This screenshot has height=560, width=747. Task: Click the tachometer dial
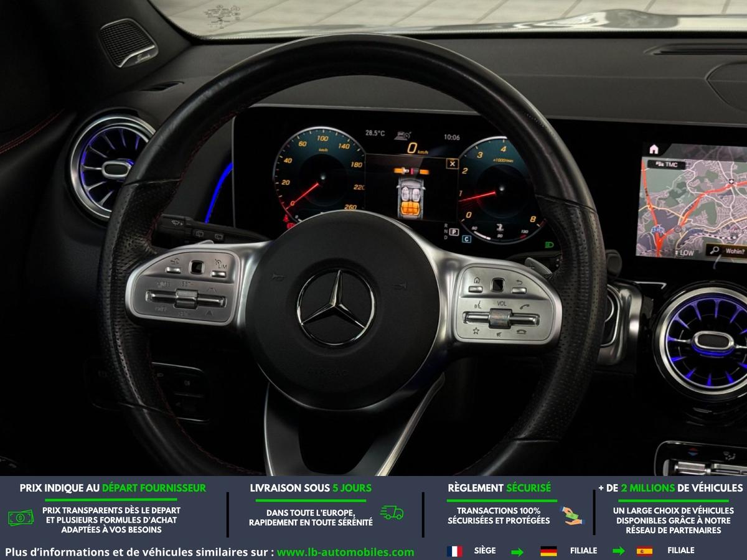click(x=501, y=190)
